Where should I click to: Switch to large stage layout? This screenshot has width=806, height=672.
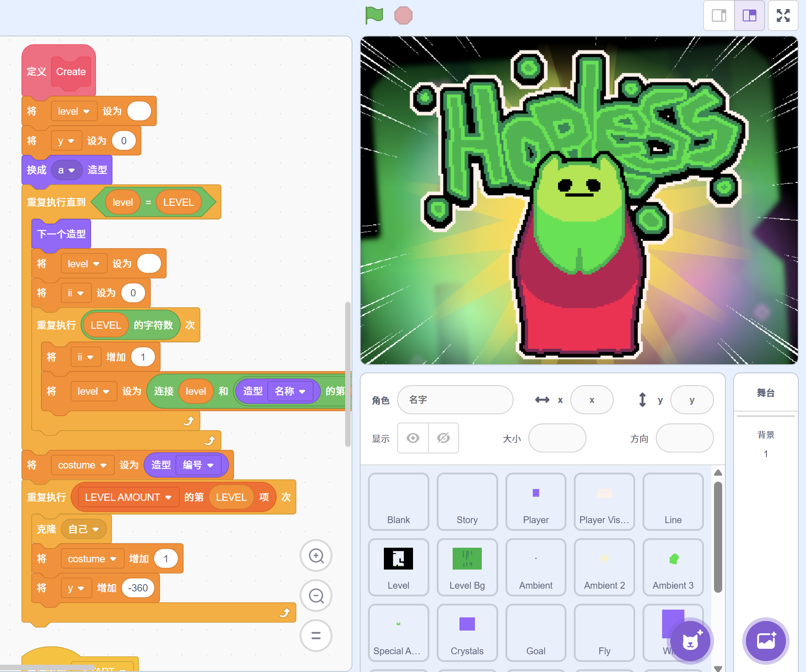[749, 15]
